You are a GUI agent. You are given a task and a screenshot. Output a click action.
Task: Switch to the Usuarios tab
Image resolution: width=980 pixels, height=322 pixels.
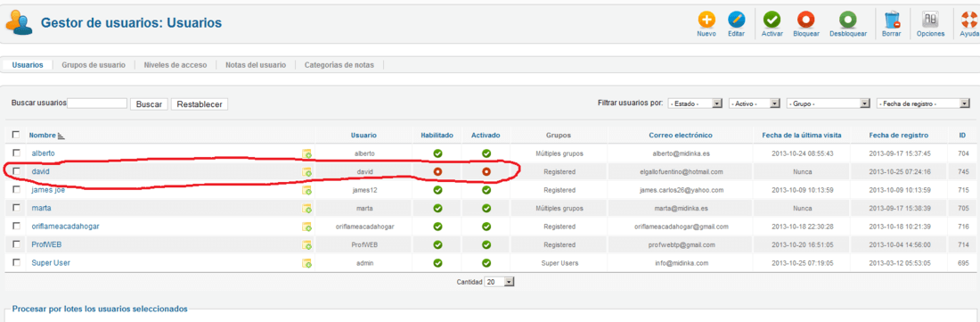pos(28,65)
